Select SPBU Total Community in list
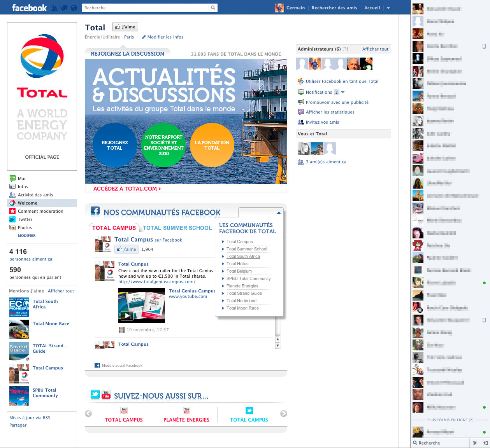Image resolution: width=490 pixels, height=448 pixels. tap(248, 278)
